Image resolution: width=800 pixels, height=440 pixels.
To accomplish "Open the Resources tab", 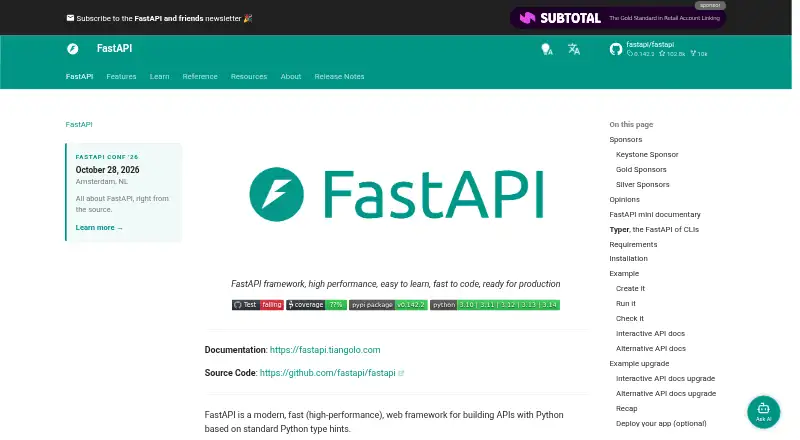I will [x=249, y=77].
